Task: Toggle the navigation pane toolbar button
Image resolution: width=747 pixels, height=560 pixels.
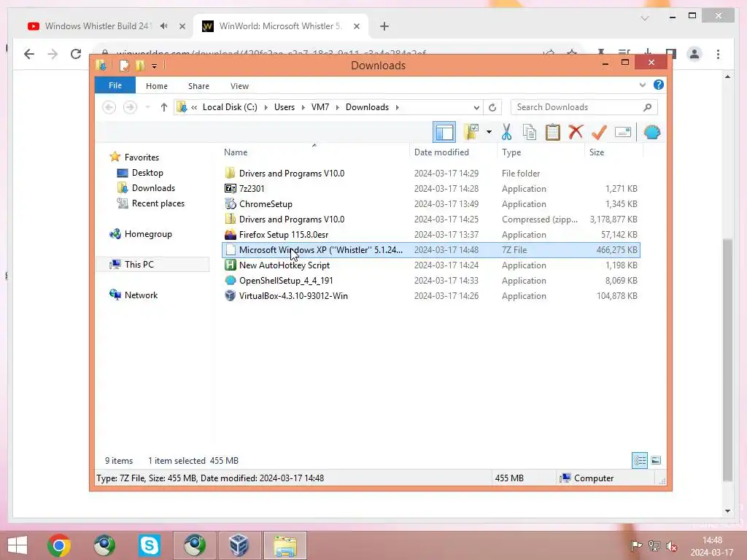Action: 444,132
